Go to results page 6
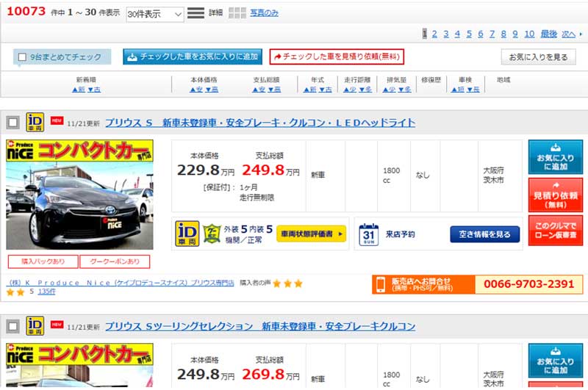Screen dimensions: 588x390 click(481, 34)
